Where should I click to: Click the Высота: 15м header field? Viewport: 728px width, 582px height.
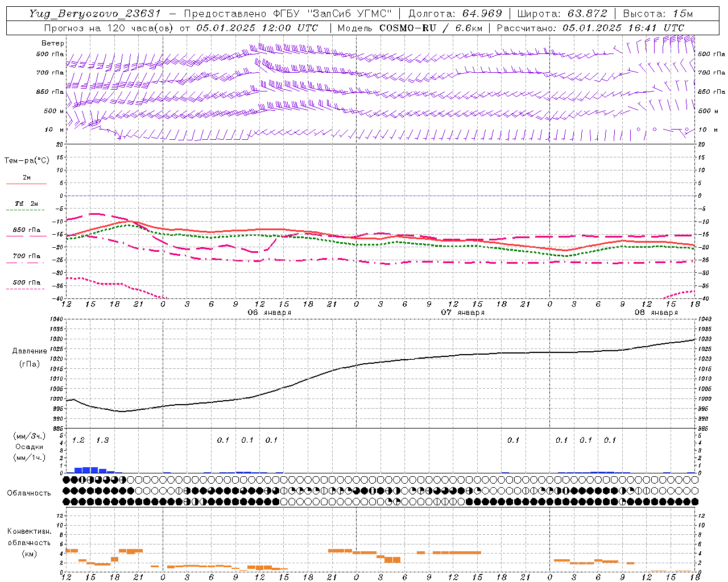(x=658, y=14)
